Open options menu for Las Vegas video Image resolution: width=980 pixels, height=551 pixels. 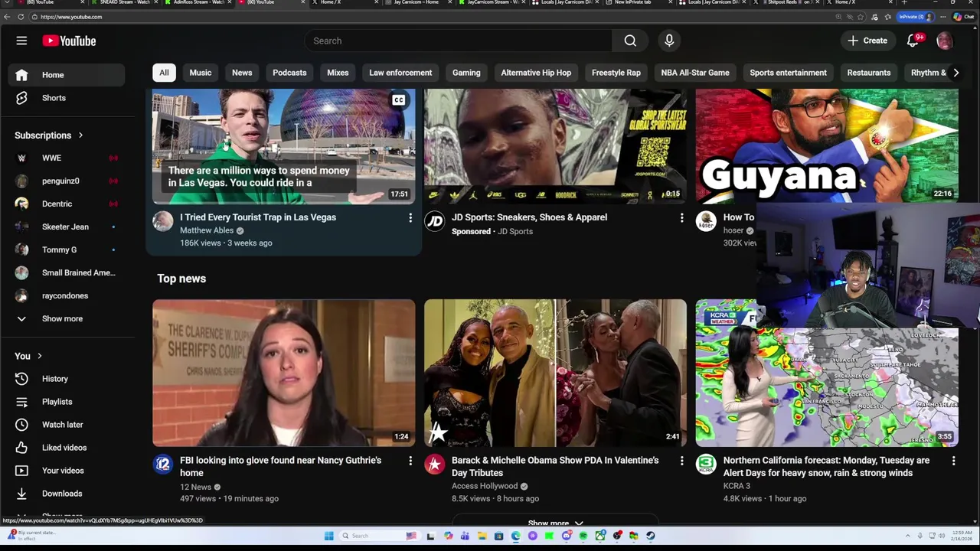tap(410, 218)
